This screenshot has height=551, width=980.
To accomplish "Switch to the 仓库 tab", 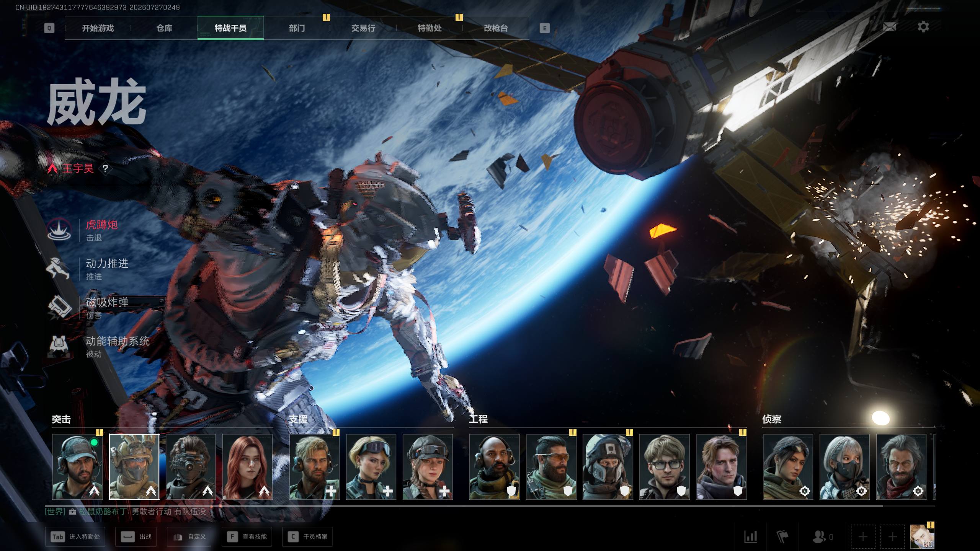I will (x=164, y=28).
